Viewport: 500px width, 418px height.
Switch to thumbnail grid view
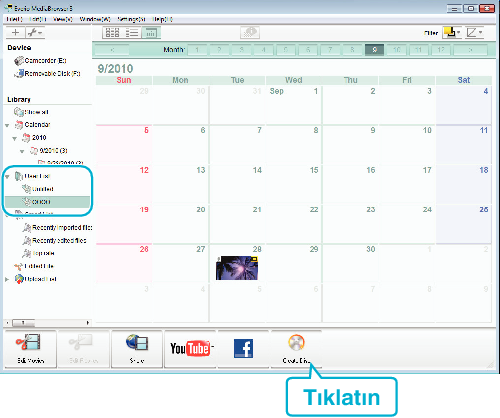(113, 33)
